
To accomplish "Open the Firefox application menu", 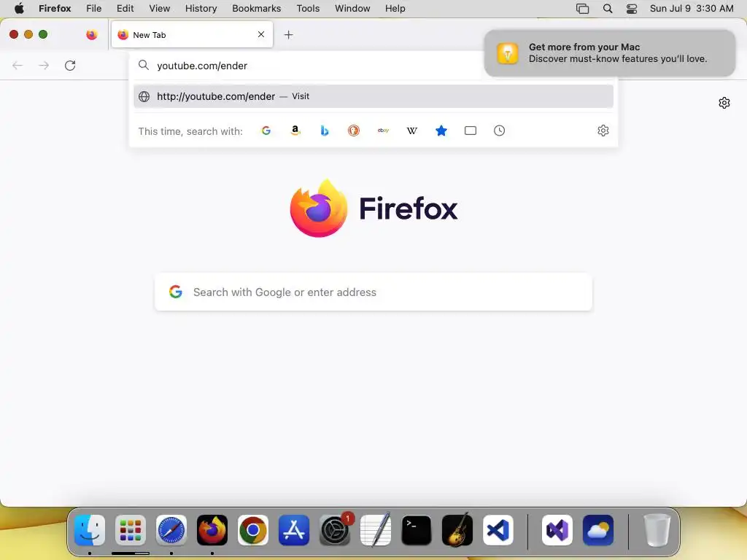I will pyautogui.click(x=55, y=8).
